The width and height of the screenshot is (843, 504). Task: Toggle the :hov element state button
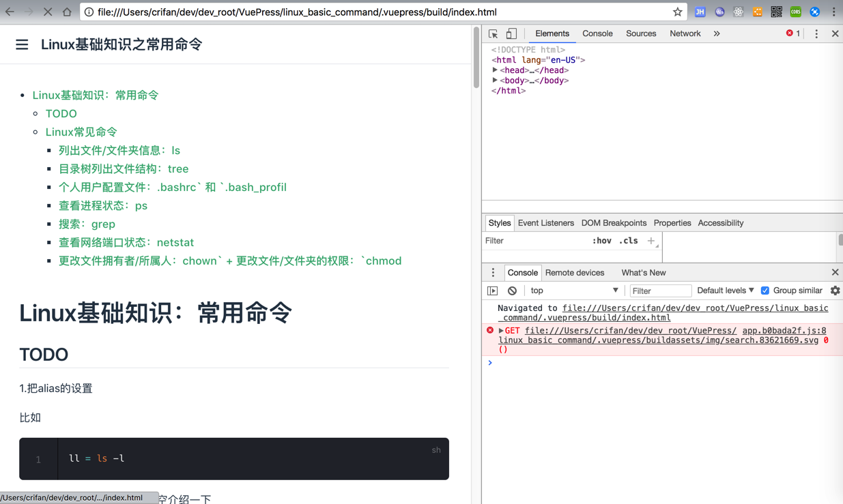[601, 241]
